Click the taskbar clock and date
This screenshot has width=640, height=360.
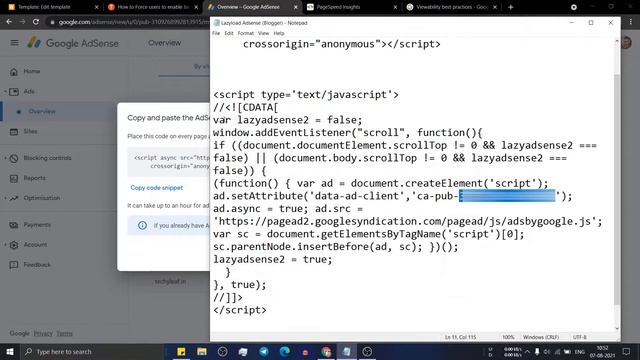point(602,351)
